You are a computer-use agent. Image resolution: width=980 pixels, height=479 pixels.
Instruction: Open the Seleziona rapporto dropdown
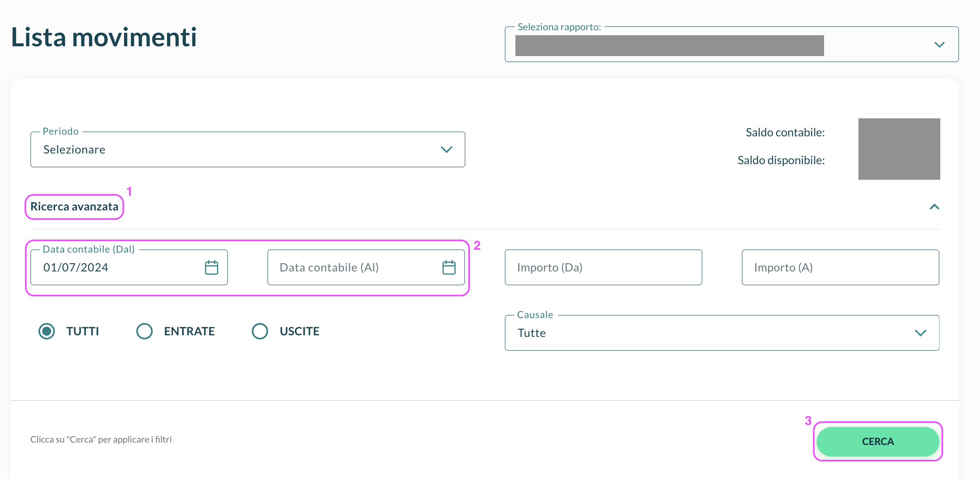point(732,44)
